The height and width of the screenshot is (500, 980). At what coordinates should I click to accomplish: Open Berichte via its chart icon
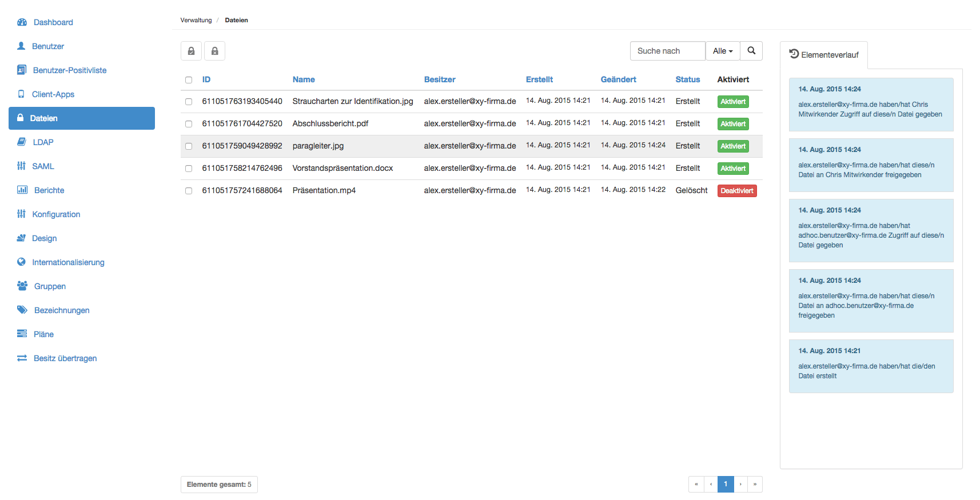pos(22,190)
